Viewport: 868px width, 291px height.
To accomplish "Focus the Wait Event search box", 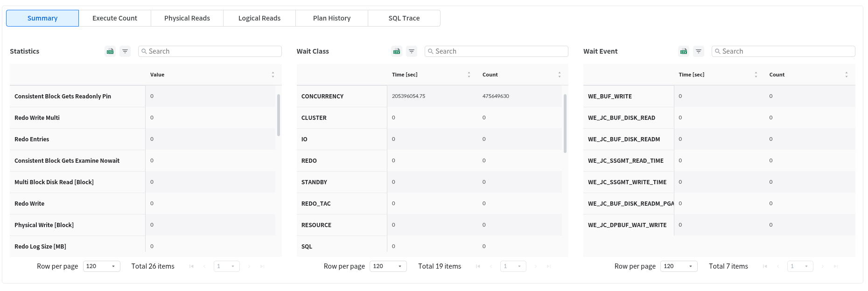I will point(784,51).
